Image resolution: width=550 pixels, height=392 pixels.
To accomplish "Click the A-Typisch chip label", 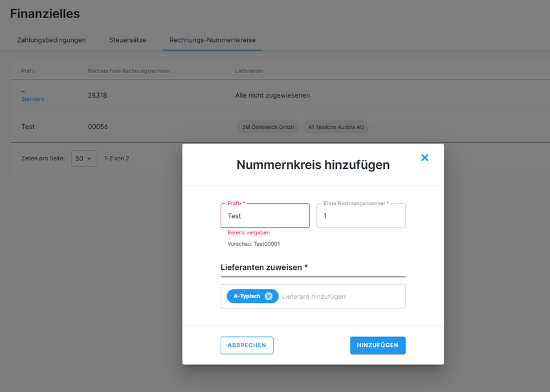I will tap(247, 296).
